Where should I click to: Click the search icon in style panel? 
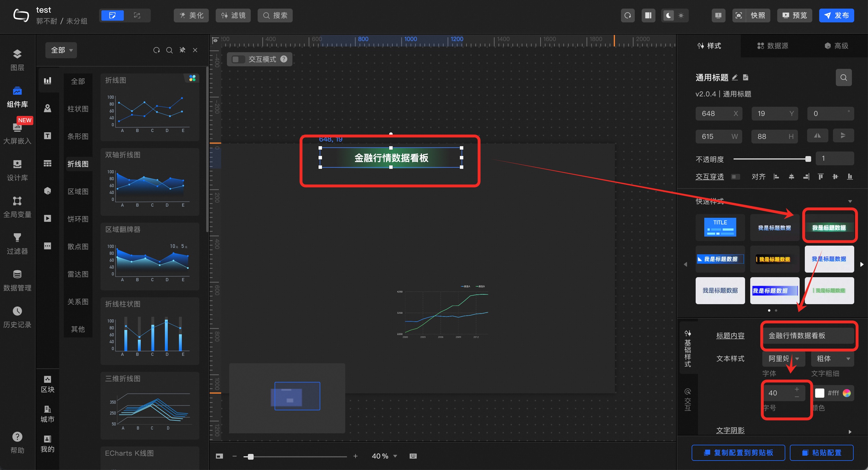coord(843,77)
